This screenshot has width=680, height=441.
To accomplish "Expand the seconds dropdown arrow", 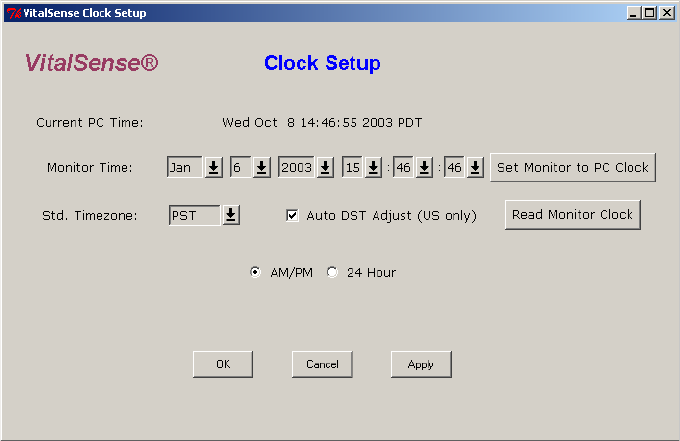I will (475, 167).
